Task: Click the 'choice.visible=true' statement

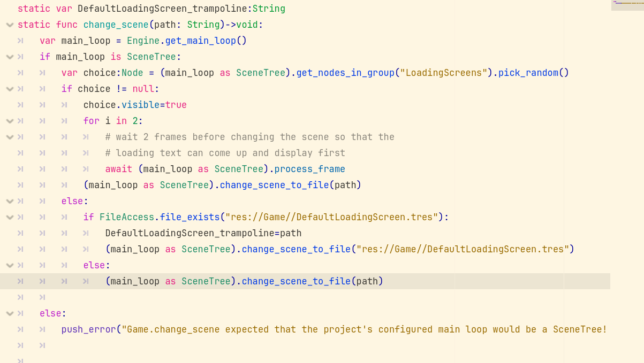Action: click(135, 105)
